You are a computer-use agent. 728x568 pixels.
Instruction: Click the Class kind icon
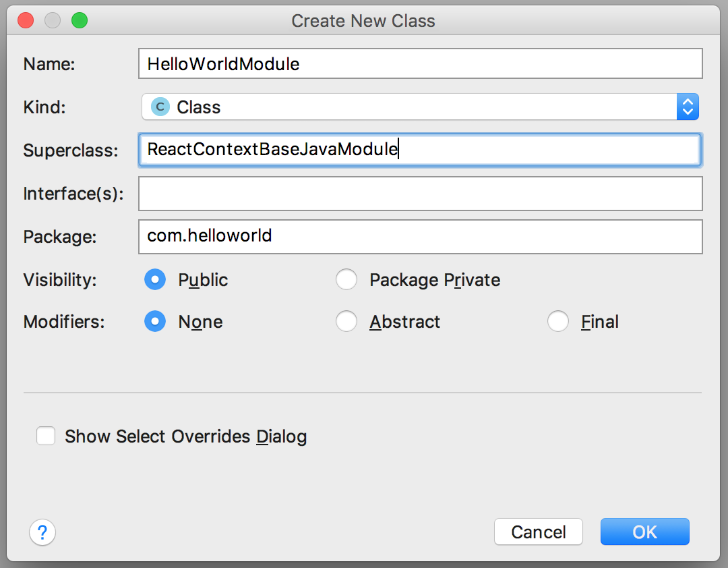(x=160, y=107)
